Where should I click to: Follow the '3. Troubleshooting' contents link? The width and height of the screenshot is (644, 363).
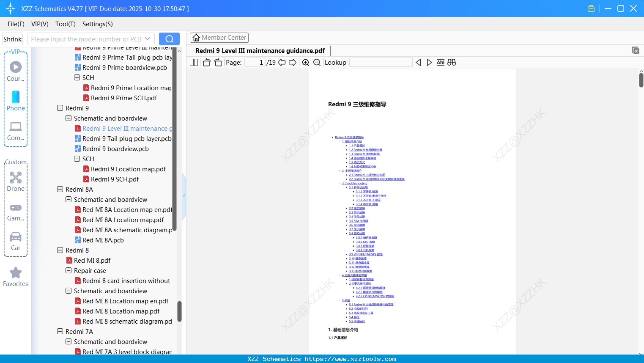pyautogui.click(x=354, y=183)
